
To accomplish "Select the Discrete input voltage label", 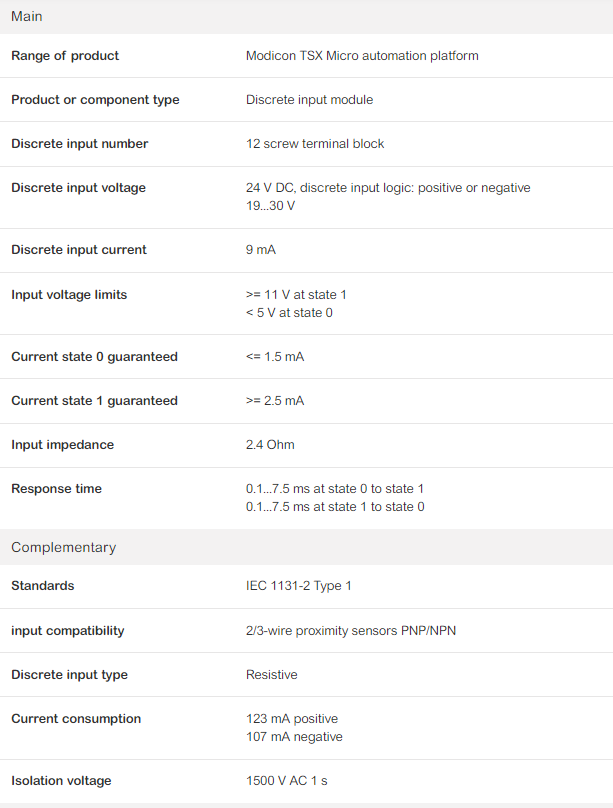I will tap(78, 188).
